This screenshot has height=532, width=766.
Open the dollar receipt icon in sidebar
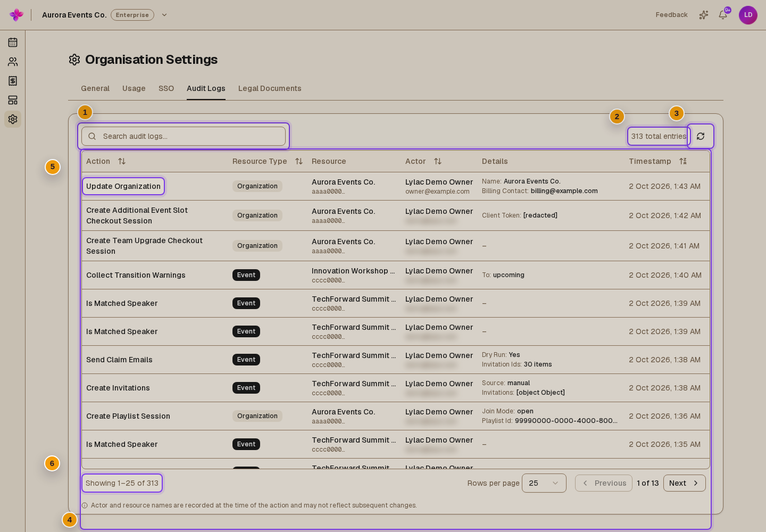tap(13, 81)
